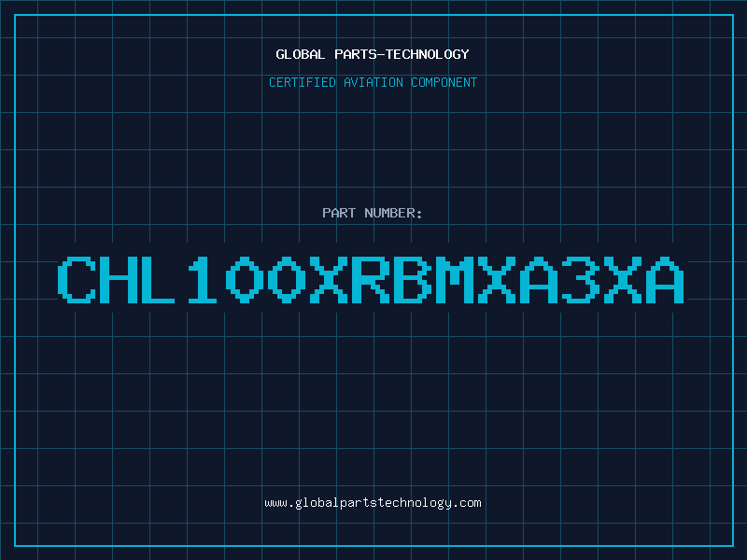The image size is (747, 560).
Task: Select the word AVIATION in the subtitle
Action: pos(373,82)
